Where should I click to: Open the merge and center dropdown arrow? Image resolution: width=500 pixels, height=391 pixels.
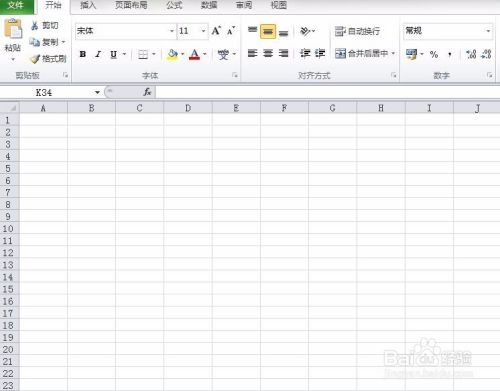coord(393,53)
